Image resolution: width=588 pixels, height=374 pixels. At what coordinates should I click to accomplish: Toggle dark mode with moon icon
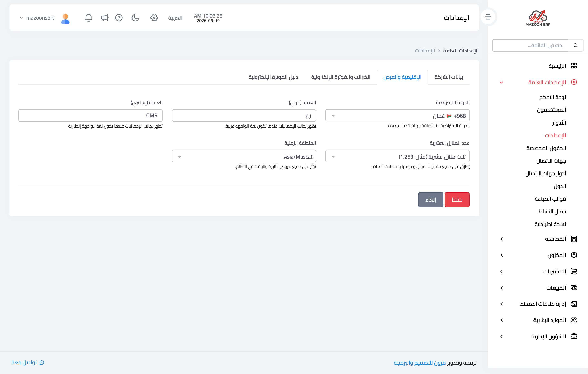coord(135,18)
